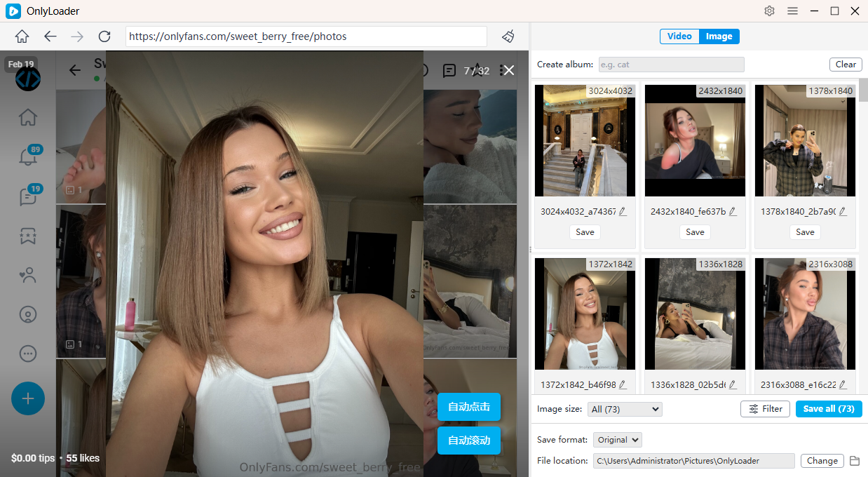Save the 3024x4032 image
The height and width of the screenshot is (477, 868).
point(585,232)
